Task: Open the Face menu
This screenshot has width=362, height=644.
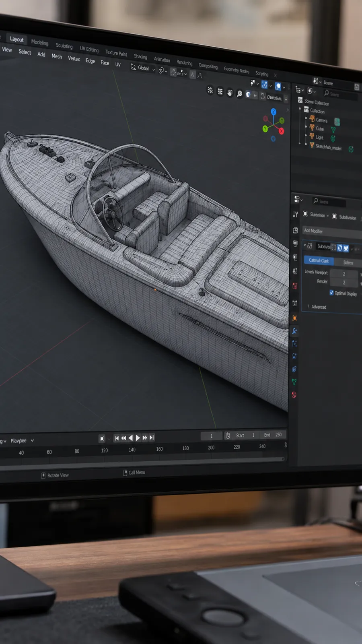Action: pyautogui.click(x=105, y=63)
